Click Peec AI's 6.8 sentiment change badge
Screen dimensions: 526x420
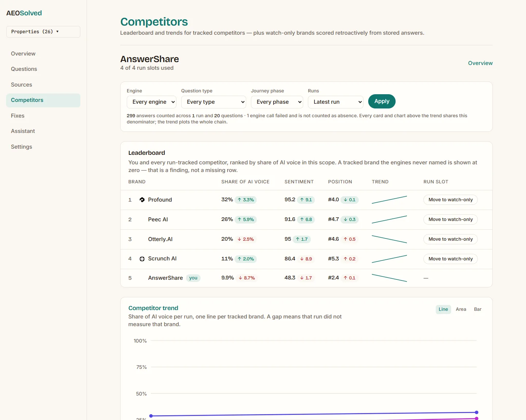[306, 219]
